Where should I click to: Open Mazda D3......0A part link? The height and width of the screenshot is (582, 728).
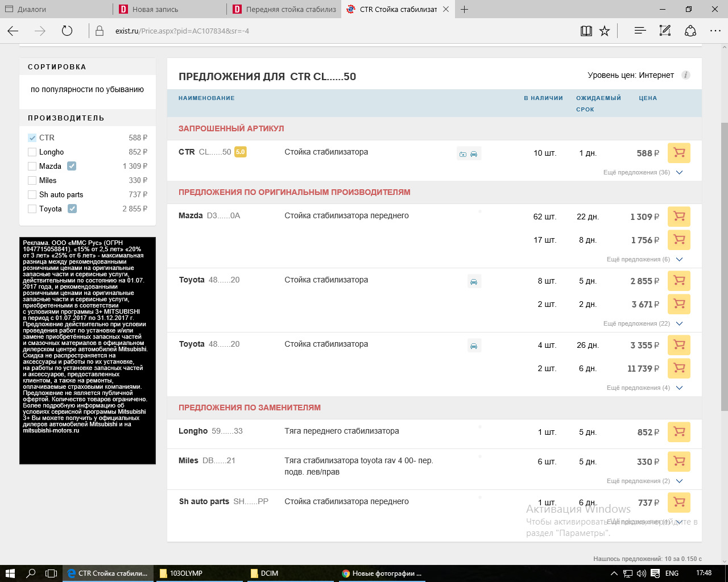click(209, 215)
